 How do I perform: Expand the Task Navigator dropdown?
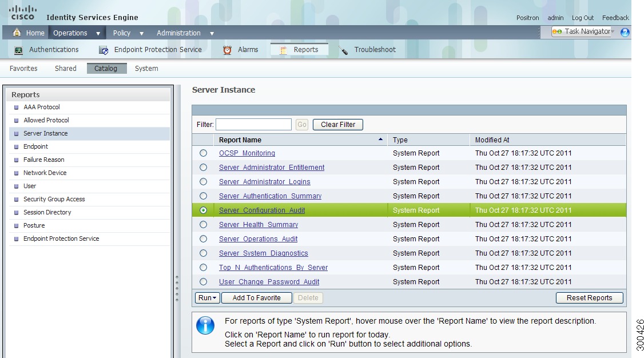pos(613,31)
